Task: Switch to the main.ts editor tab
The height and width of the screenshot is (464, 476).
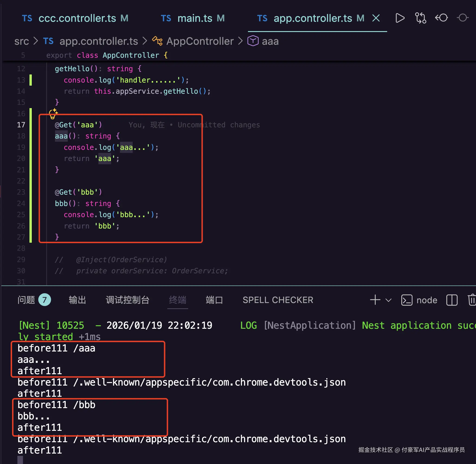Action: (x=193, y=18)
